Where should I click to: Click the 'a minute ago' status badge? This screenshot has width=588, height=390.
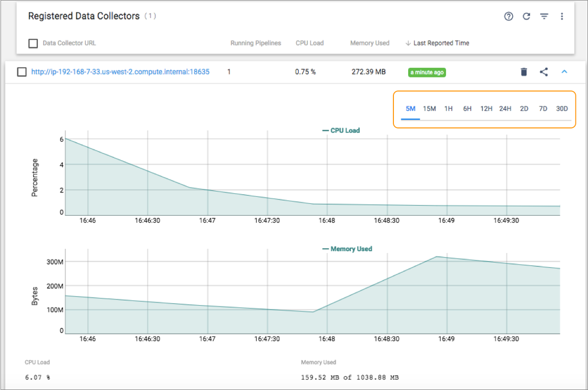[427, 72]
